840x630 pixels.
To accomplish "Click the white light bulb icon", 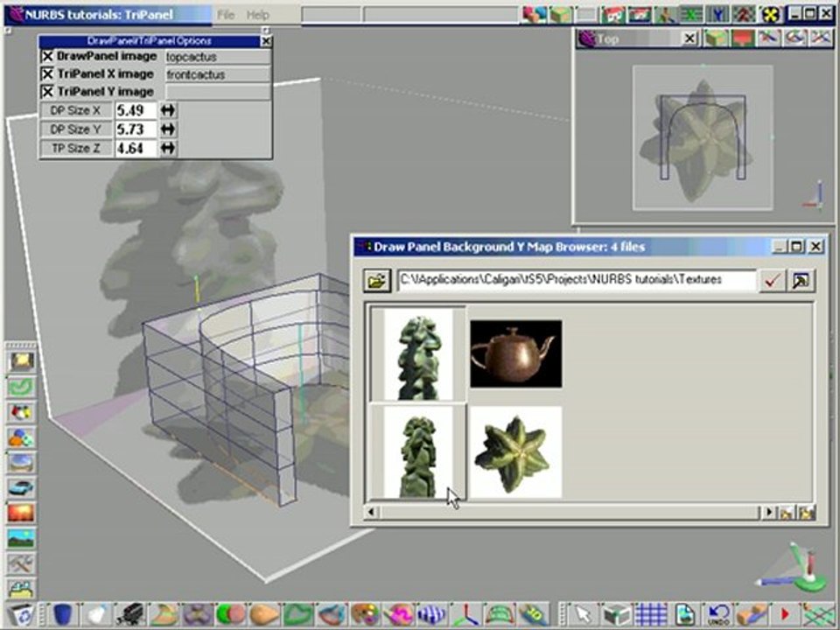I will (96, 614).
